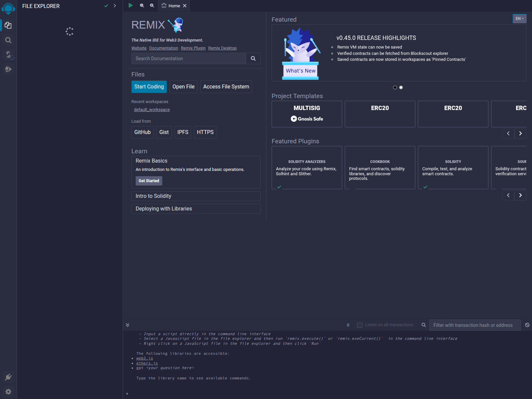The width and height of the screenshot is (532, 399).
Task: Click the v0.45.0 Release Highlights heading
Action: pos(376,38)
